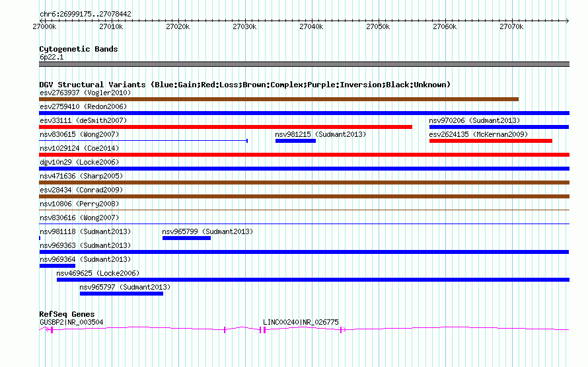
Task: Click the nsv830615 thin blue variant line
Action: click(143, 141)
